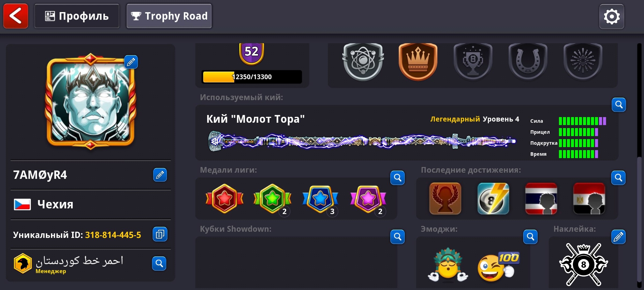644x290 pixels.
Task: Click the red back arrow button
Action: click(x=16, y=16)
